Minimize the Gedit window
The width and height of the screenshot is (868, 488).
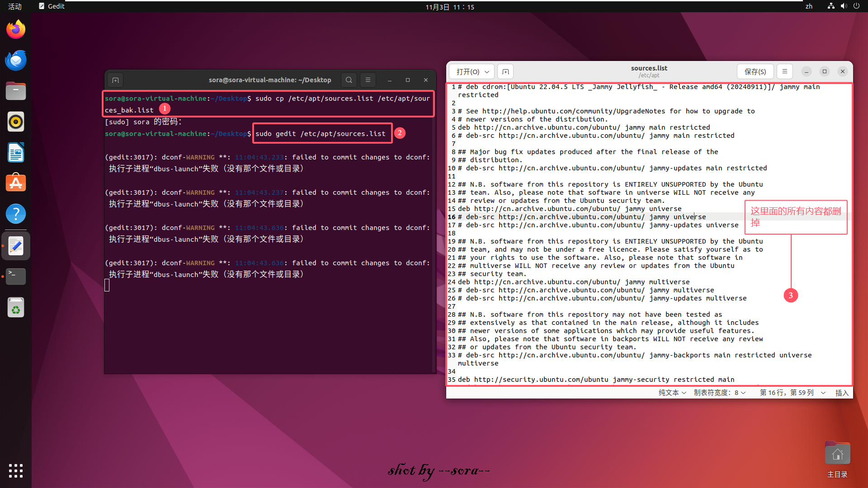pos(807,71)
